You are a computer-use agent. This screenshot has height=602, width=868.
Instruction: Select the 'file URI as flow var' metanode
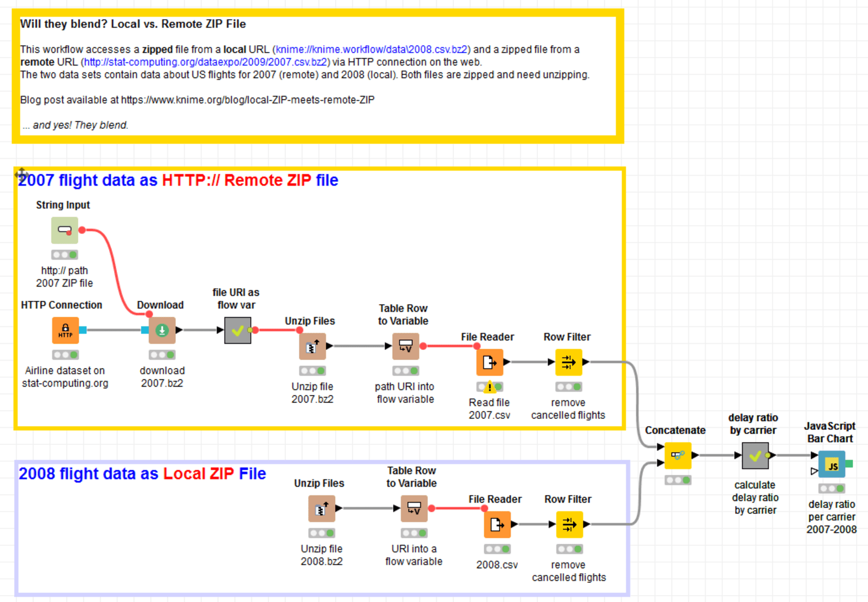coord(237,330)
